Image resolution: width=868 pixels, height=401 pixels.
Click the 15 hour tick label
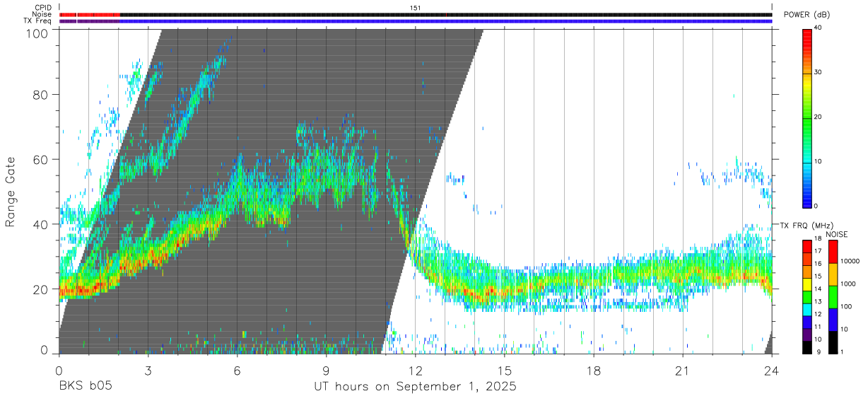tap(504, 370)
